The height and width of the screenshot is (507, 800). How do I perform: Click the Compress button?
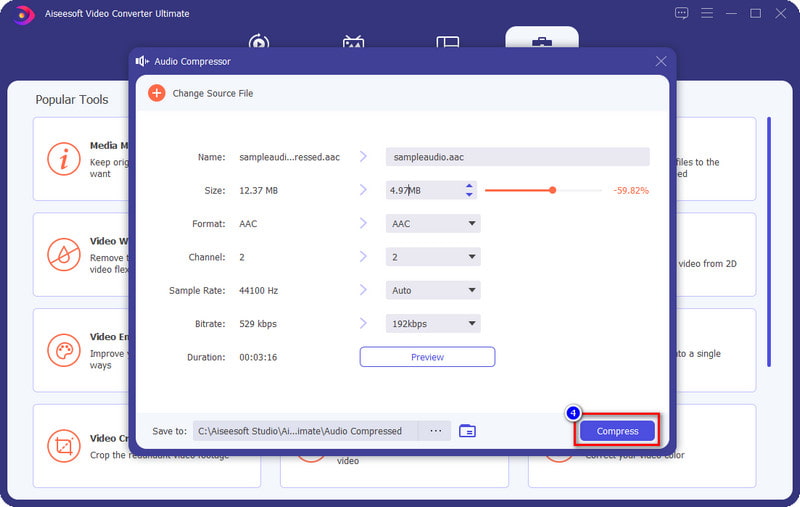pyautogui.click(x=617, y=431)
